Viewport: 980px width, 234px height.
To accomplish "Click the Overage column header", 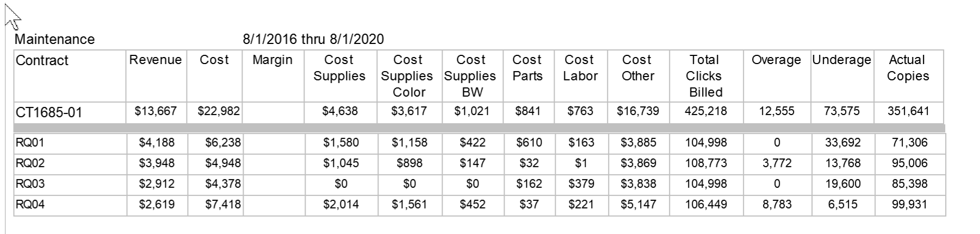I will tap(776, 60).
